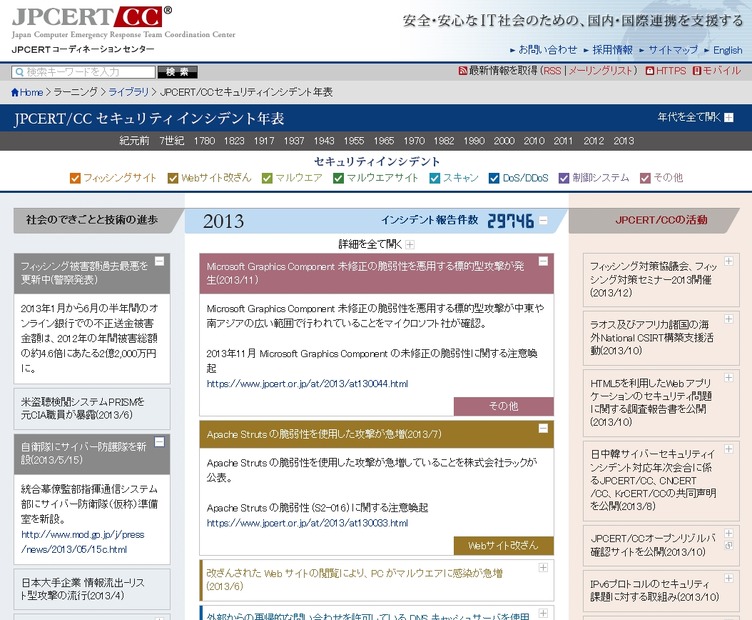Toggle the フィッシングサイト checkbox
Viewport: 752px width, 620px height.
pos(75,178)
